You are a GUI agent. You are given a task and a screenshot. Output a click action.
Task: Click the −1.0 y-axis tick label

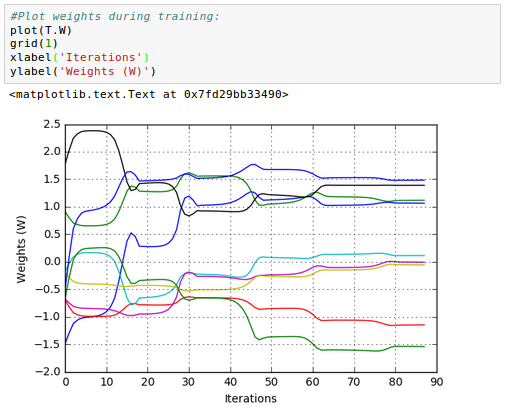click(x=48, y=317)
